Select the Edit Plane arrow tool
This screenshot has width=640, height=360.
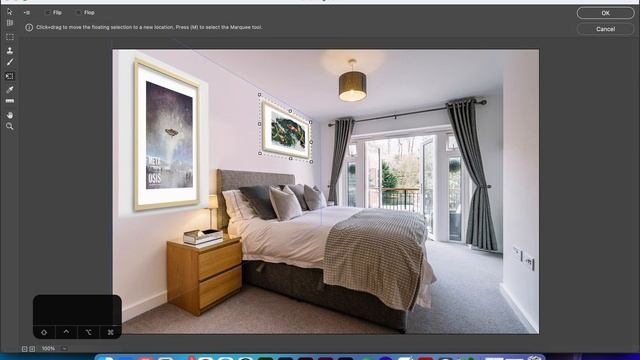tap(9, 12)
